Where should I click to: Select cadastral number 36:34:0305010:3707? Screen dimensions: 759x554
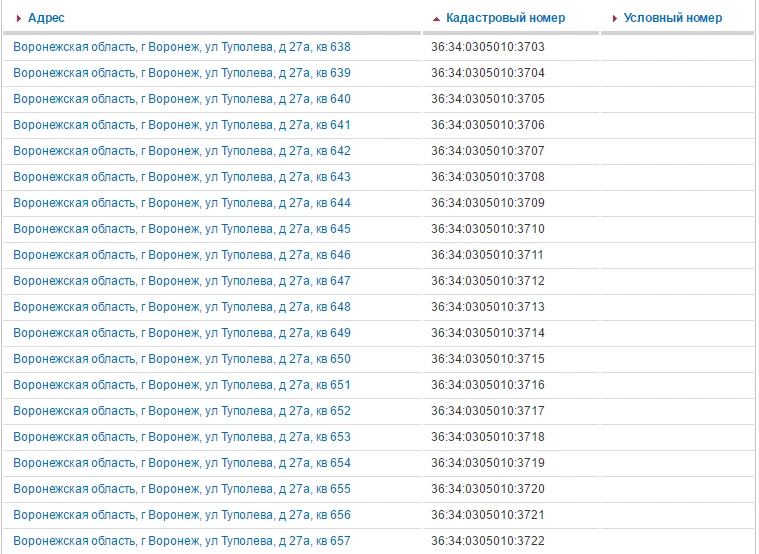[488, 151]
